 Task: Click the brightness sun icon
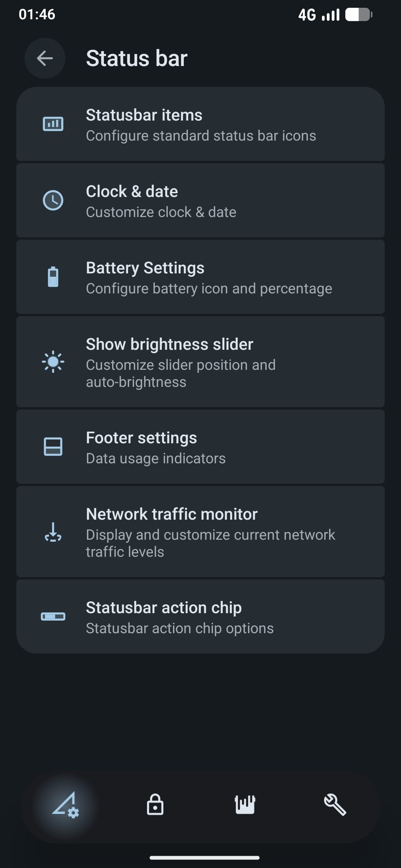coord(53,362)
